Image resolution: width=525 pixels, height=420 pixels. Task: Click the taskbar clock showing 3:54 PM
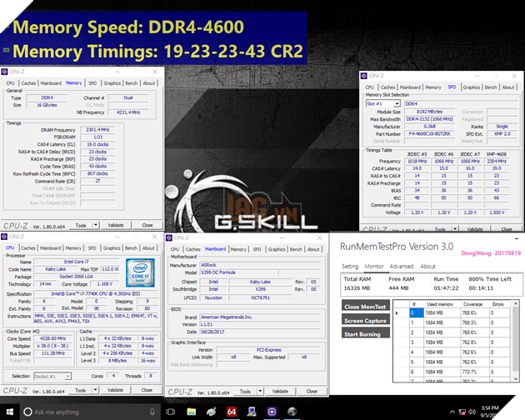(x=489, y=412)
